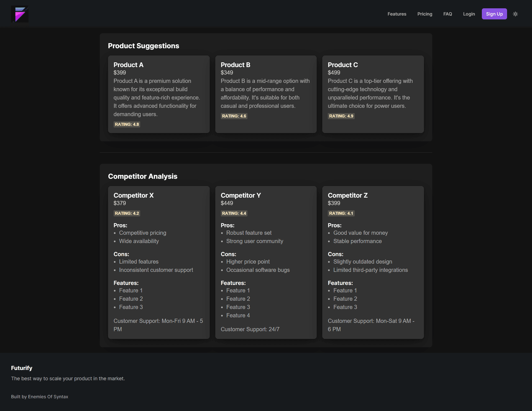The height and width of the screenshot is (411, 532).
Task: Click Feature 3 under Competitor Z
Action: (x=345, y=307)
